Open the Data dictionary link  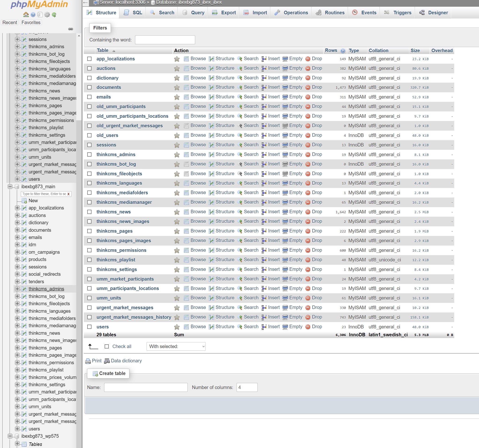126,361
